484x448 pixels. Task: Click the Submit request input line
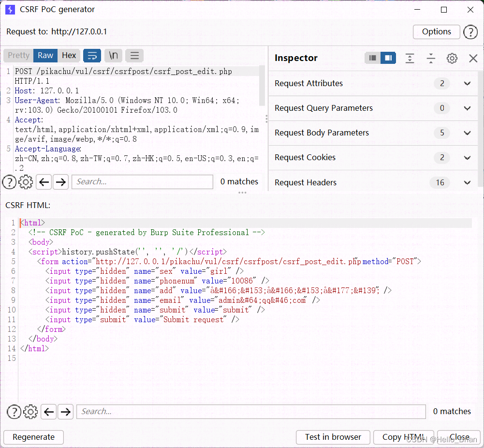pyautogui.click(x=142, y=320)
